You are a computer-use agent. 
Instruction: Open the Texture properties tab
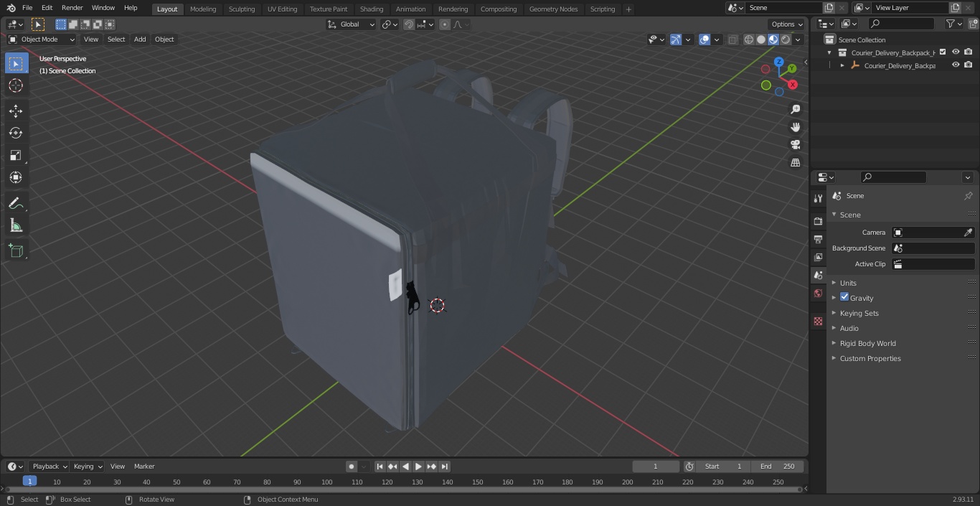818,321
